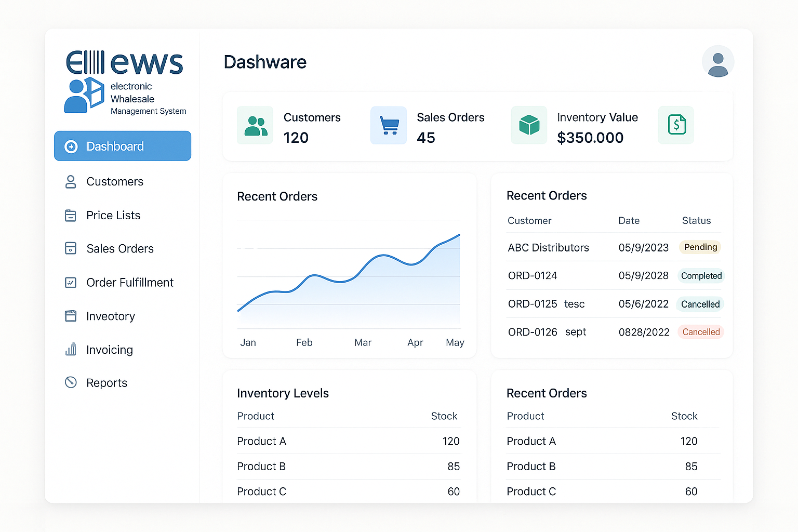The image size is (798, 532).
Task: Open the dollar document icon on summary bar
Action: [676, 125]
